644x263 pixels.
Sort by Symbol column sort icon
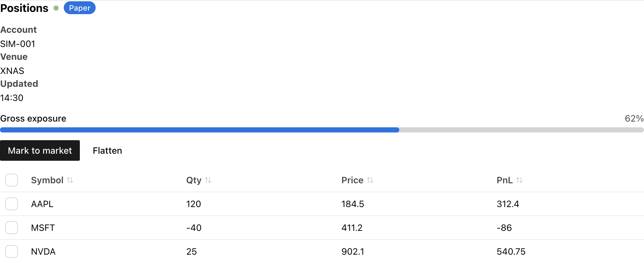pos(70,180)
